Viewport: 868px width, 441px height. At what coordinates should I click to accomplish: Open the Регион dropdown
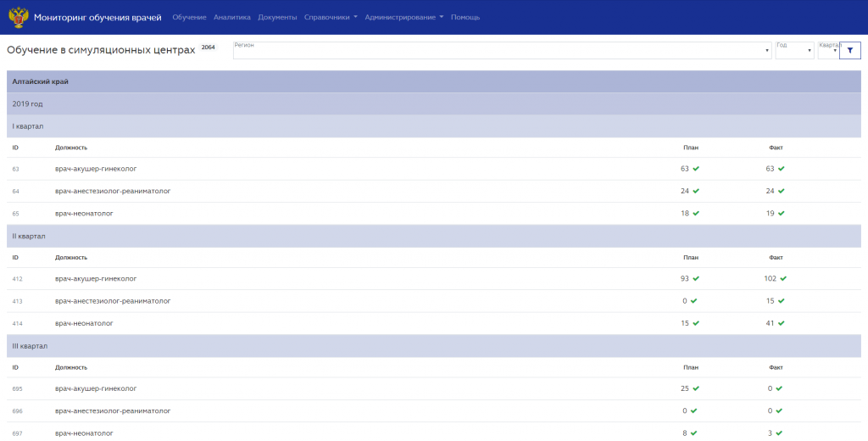tap(502, 50)
